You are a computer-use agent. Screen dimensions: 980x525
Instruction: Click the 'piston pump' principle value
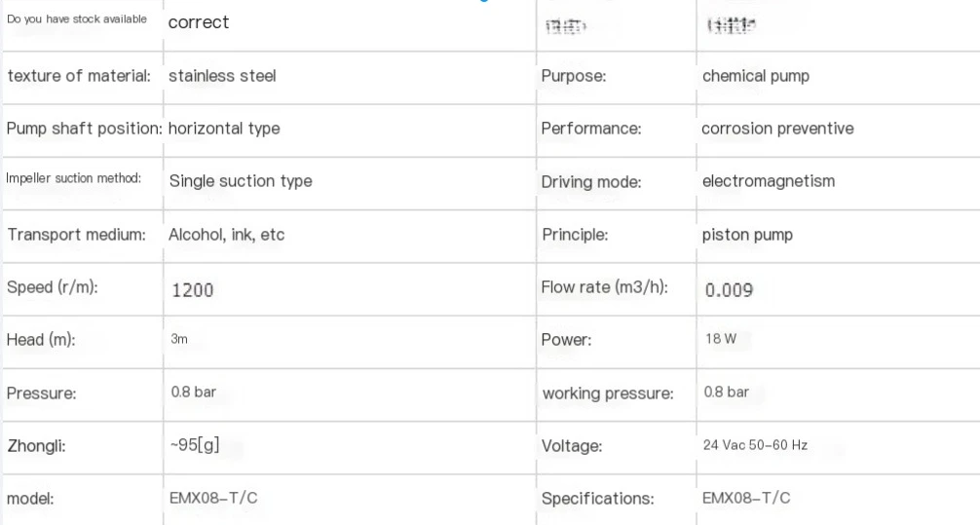[x=747, y=235]
